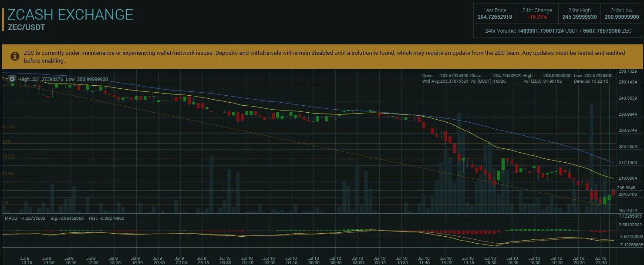Click the Date Jul 10 22:15 readout

tap(591, 81)
